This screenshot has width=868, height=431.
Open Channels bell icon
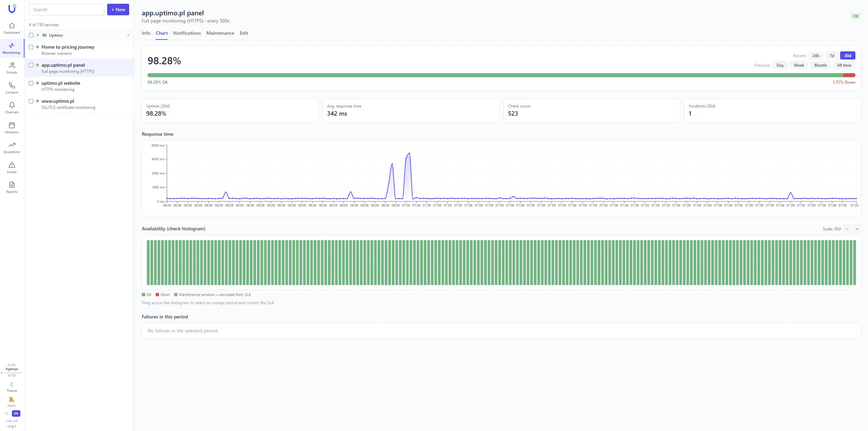[12, 105]
